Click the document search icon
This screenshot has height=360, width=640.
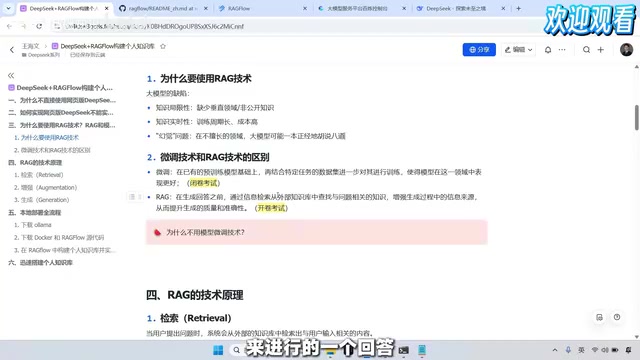point(586,49)
